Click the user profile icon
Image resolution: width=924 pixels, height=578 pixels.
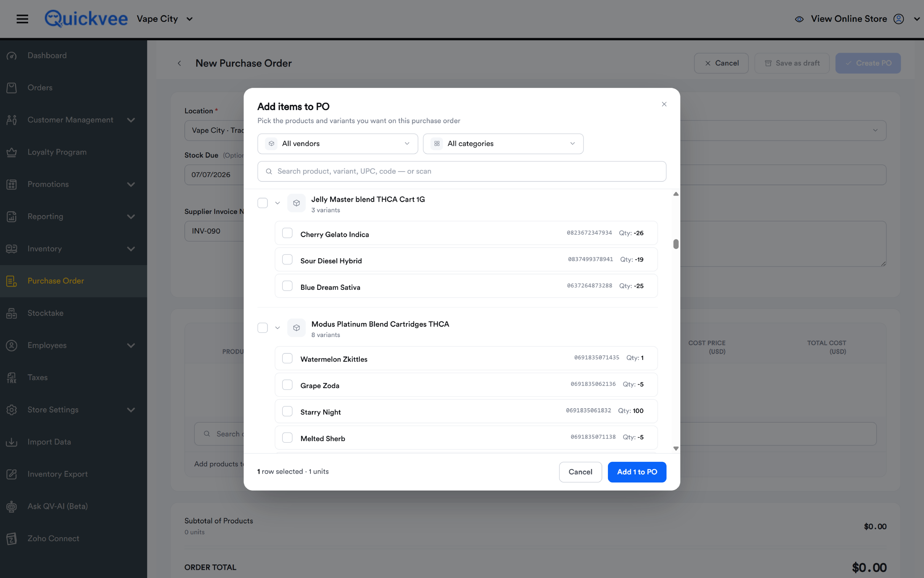click(898, 19)
